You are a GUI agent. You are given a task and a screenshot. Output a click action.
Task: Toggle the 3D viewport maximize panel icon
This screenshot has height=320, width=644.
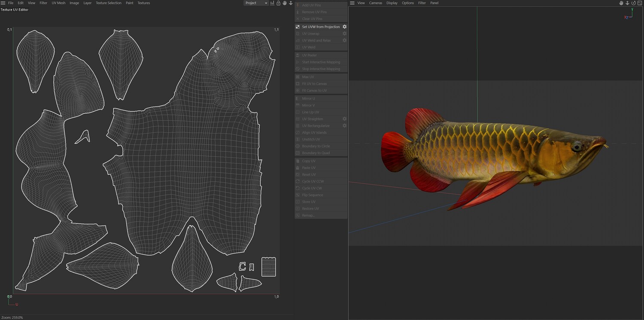pos(640,3)
